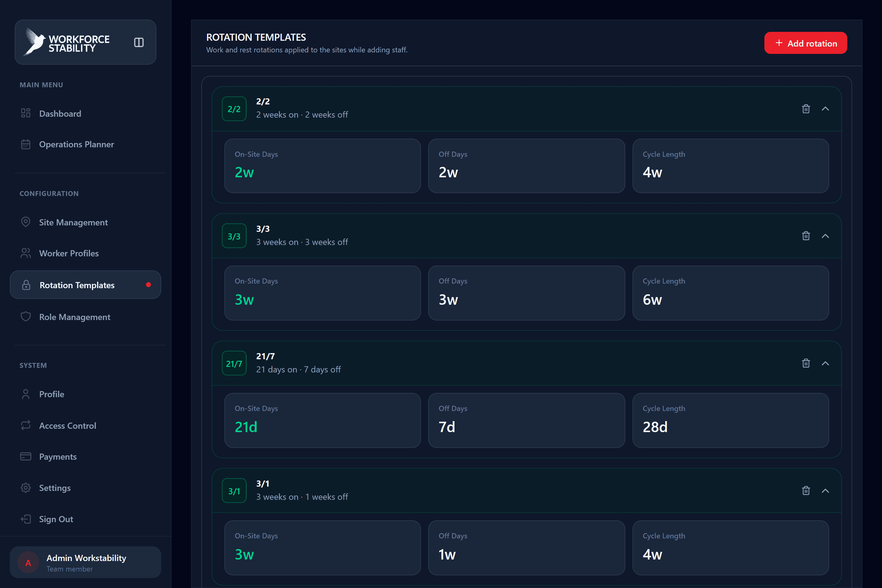Click the 3/1 On-Site Days 3w value
882x588 pixels.
(x=244, y=554)
